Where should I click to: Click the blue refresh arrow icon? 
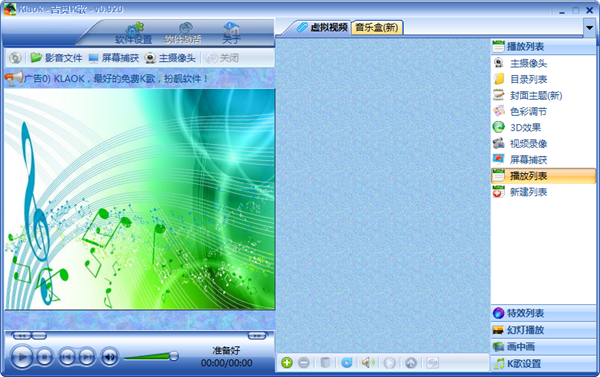tap(347, 362)
